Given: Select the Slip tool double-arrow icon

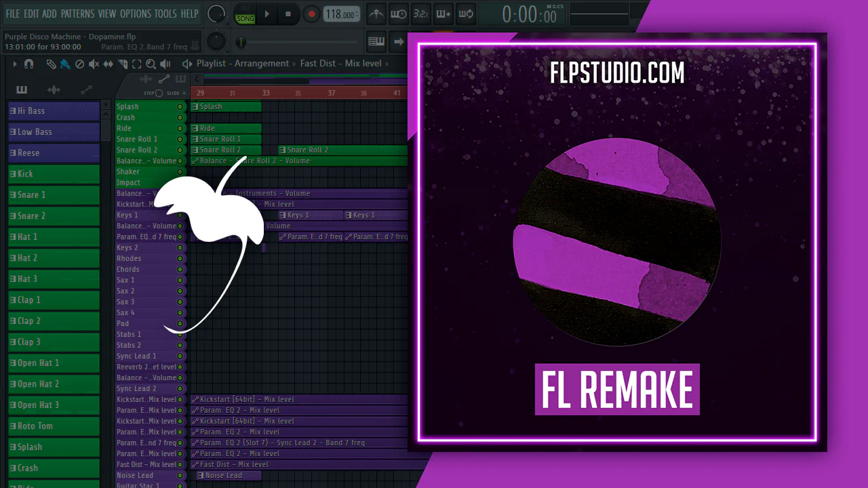Looking at the screenshot, I should click(x=108, y=64).
